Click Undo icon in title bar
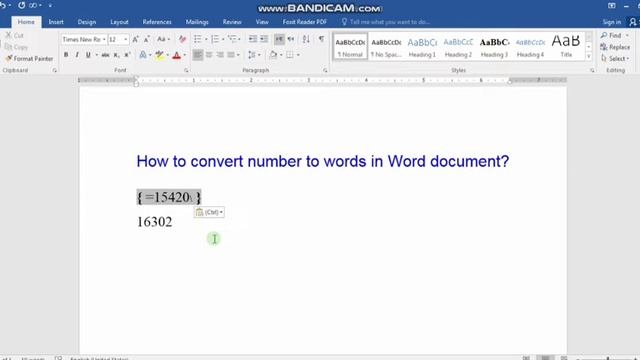This screenshot has width=640, height=360. 3,5
